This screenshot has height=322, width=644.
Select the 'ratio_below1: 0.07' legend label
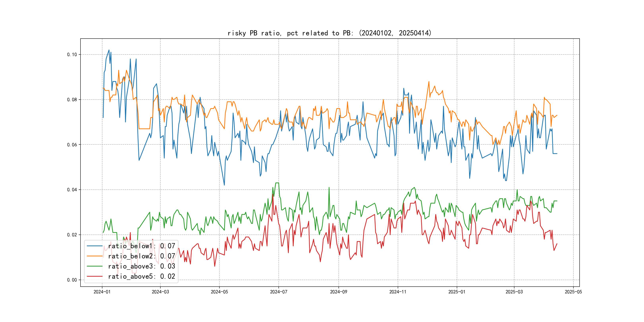pyautogui.click(x=142, y=246)
